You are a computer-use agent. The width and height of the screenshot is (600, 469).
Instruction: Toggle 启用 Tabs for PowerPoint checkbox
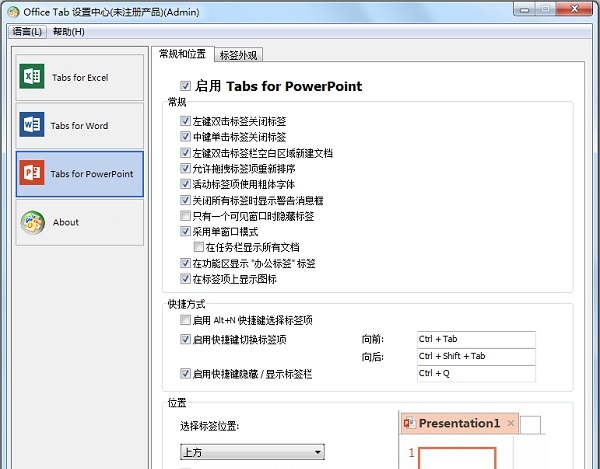tap(186, 86)
